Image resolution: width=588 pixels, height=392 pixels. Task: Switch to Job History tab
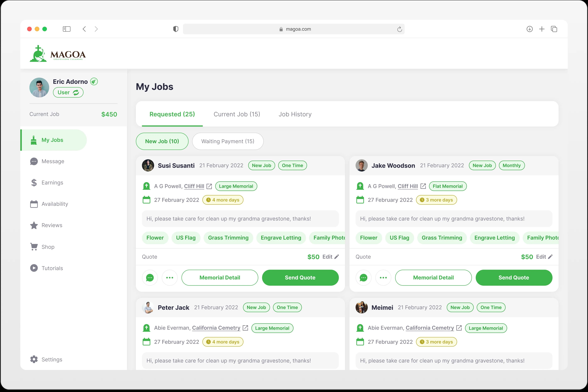(295, 114)
